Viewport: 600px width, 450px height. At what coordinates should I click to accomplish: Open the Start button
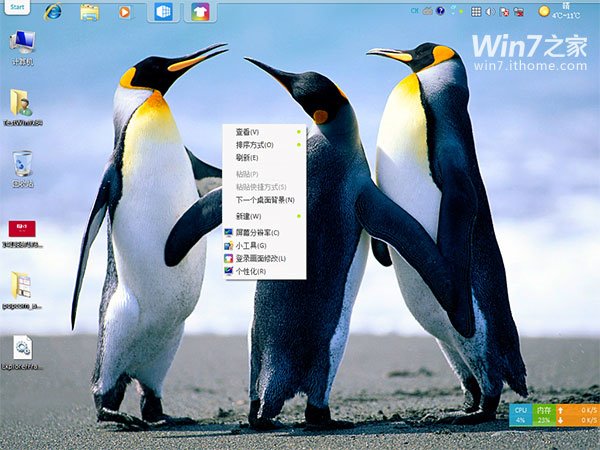coord(17,7)
